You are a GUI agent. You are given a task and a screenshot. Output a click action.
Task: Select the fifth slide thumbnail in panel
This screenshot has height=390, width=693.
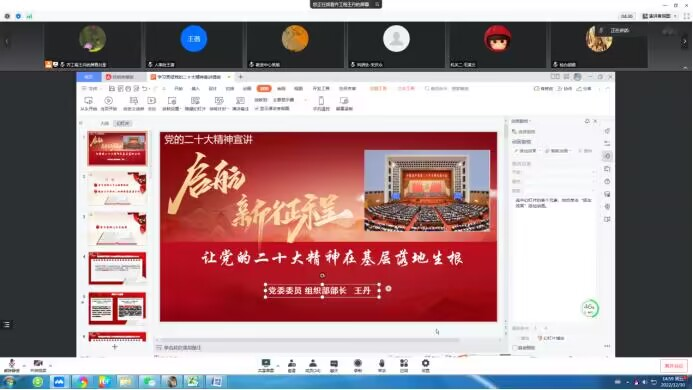click(x=117, y=308)
